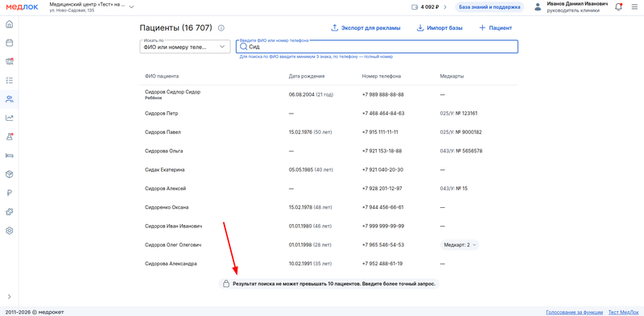Click birth date 05.05.1985
Screen dimensions: 644x316
[x=301, y=169]
